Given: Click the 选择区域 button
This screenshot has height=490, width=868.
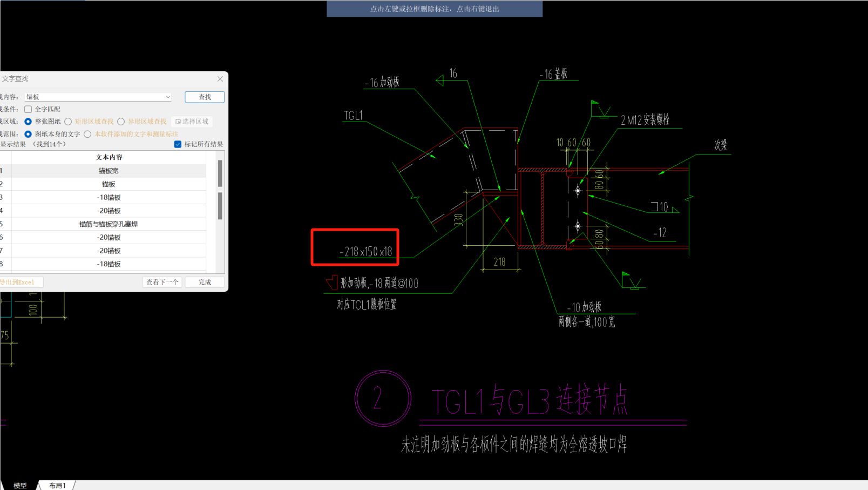Looking at the screenshot, I should pyautogui.click(x=192, y=122).
